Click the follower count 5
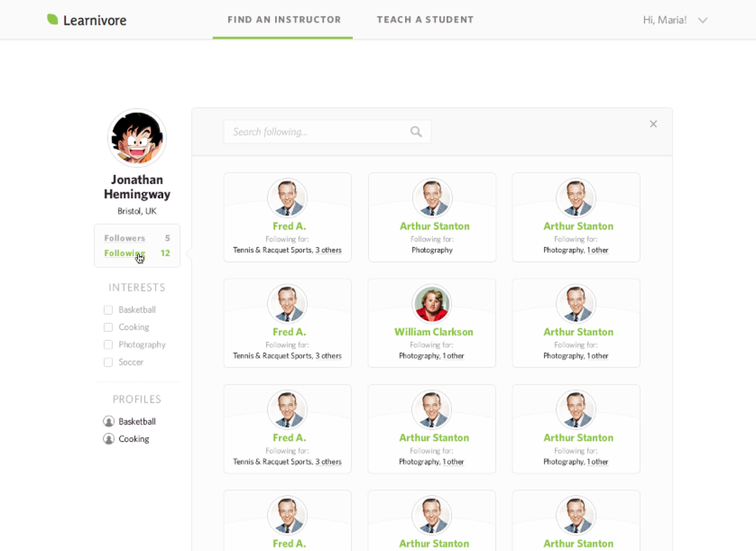Image resolution: width=756 pixels, height=551 pixels. tap(167, 238)
